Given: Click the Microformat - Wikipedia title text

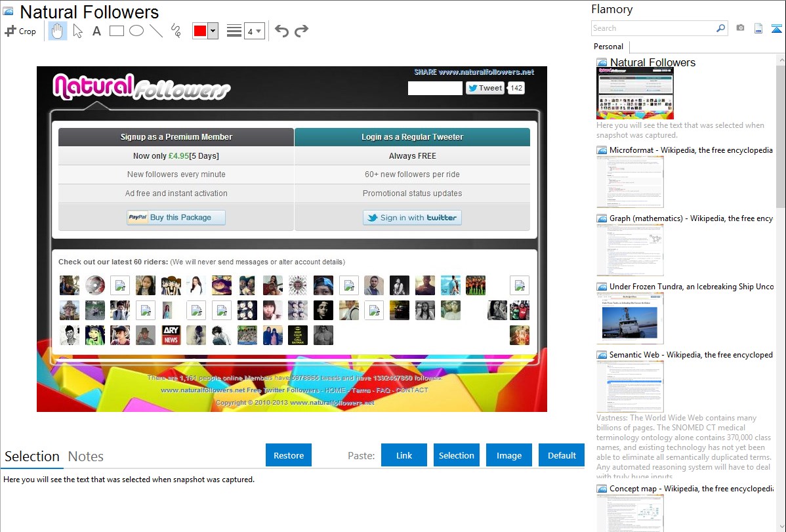Looking at the screenshot, I should [x=691, y=150].
